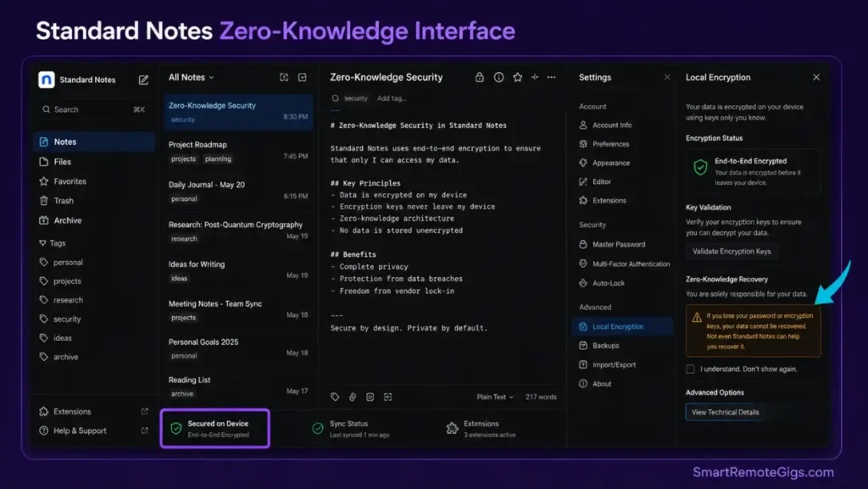Click View Technical Details button

[x=726, y=412]
